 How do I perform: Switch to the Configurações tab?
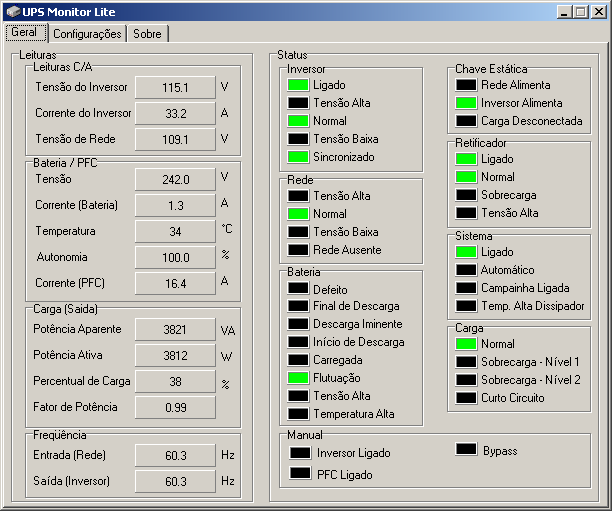pos(87,34)
